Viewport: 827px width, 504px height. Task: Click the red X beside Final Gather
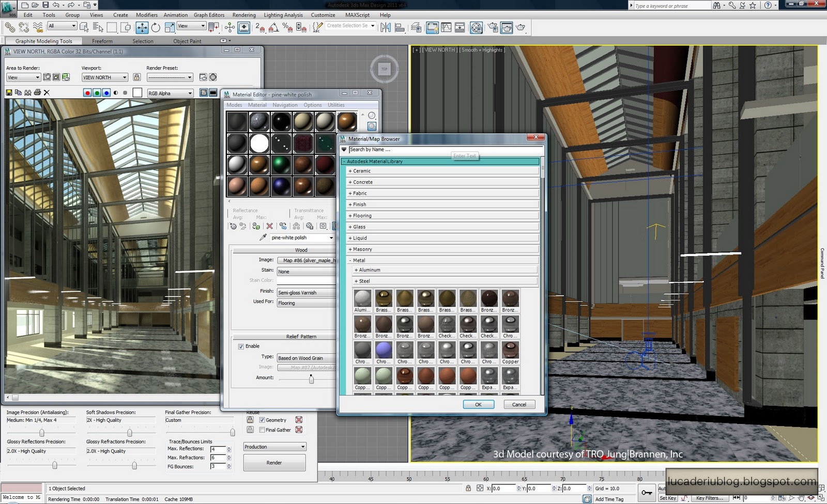(x=299, y=430)
